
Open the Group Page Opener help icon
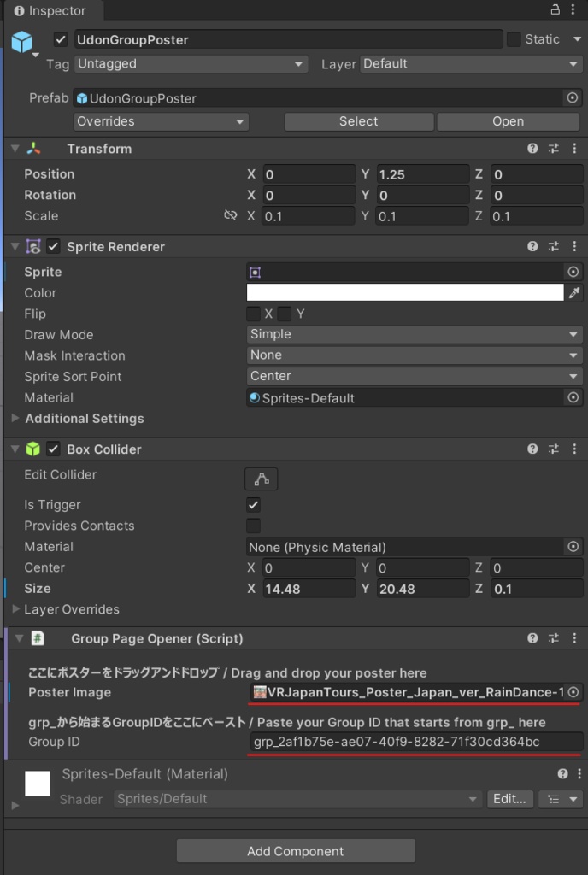point(532,637)
